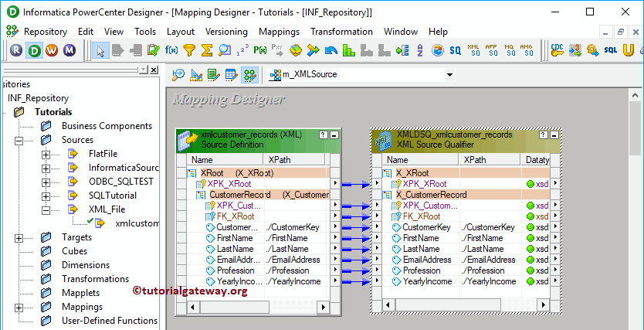This screenshot has width=644, height=330.
Task: Select the Cubes folder in tree
Action: pos(74,250)
